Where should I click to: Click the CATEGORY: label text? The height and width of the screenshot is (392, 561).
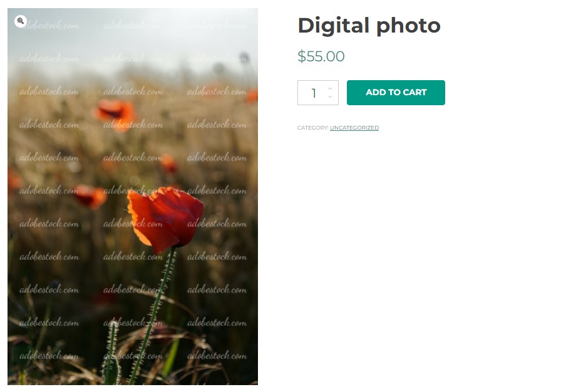pos(312,128)
